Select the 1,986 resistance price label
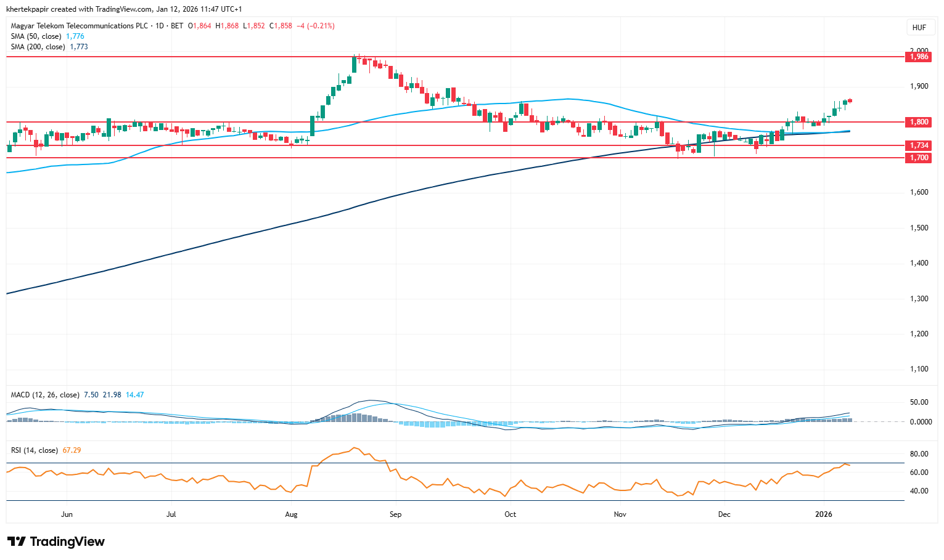Viewport: 944px width, 560px height. pos(919,57)
